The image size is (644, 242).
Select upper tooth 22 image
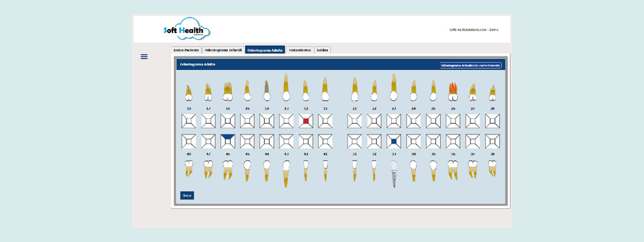[374, 91]
